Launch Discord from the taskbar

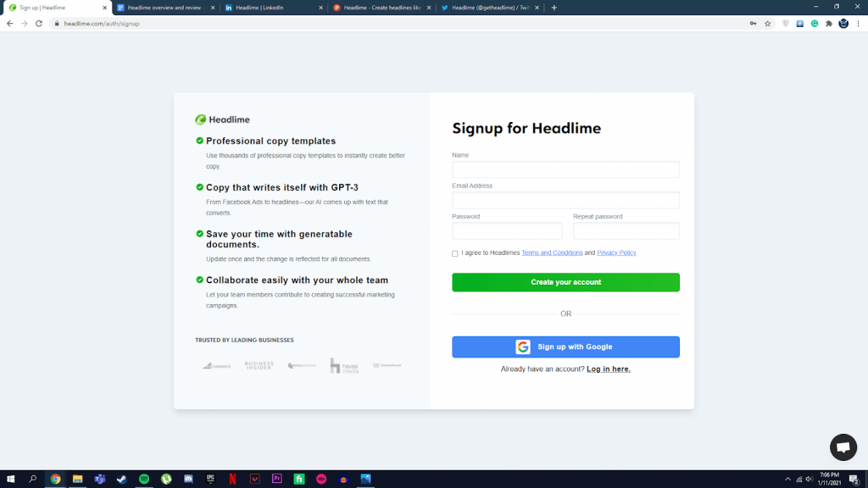(188, 480)
